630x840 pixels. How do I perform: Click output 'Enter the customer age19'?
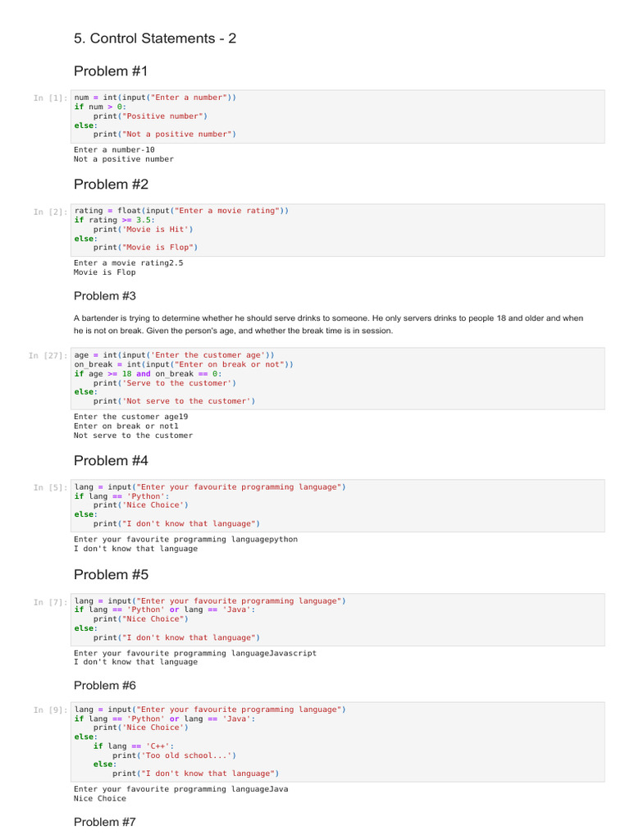coord(131,417)
